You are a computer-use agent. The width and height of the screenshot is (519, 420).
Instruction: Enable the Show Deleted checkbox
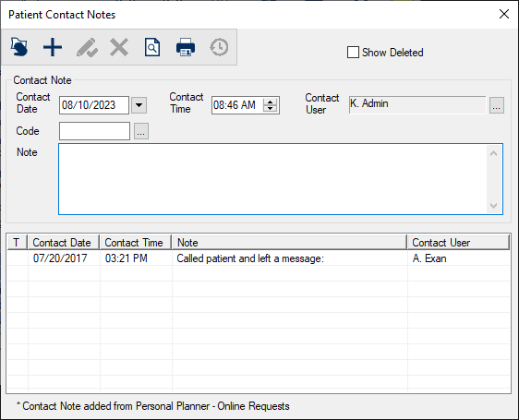pos(353,53)
